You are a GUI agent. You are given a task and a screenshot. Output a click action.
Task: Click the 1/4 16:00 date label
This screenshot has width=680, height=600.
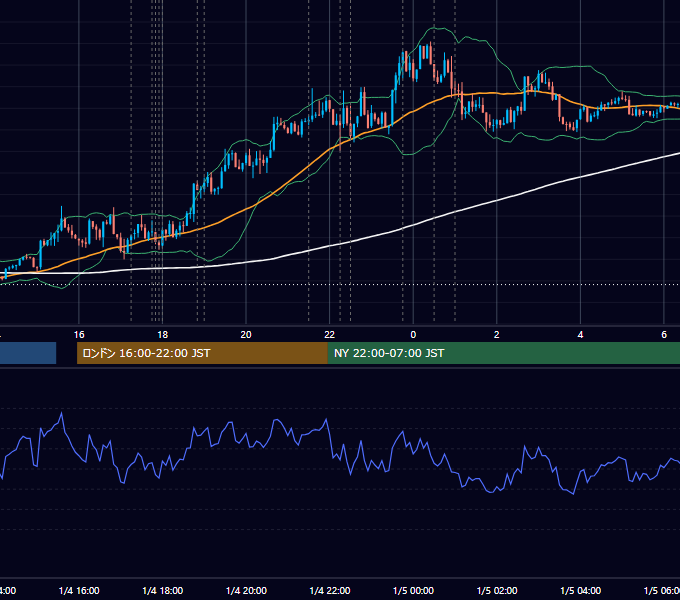coord(79,591)
